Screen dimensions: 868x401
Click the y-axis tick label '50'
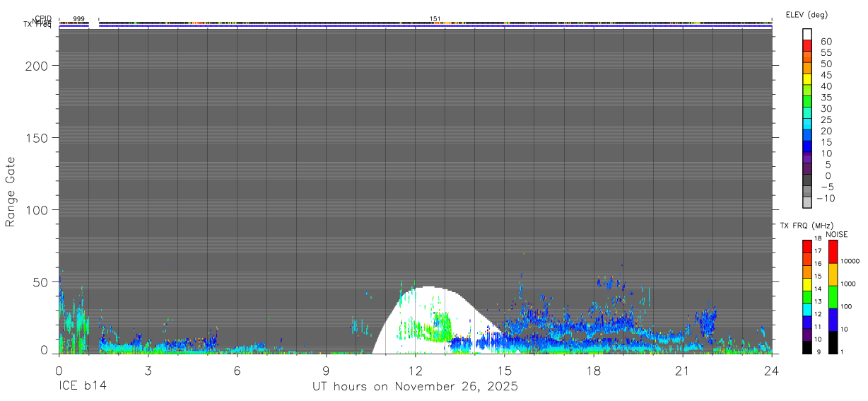point(41,282)
